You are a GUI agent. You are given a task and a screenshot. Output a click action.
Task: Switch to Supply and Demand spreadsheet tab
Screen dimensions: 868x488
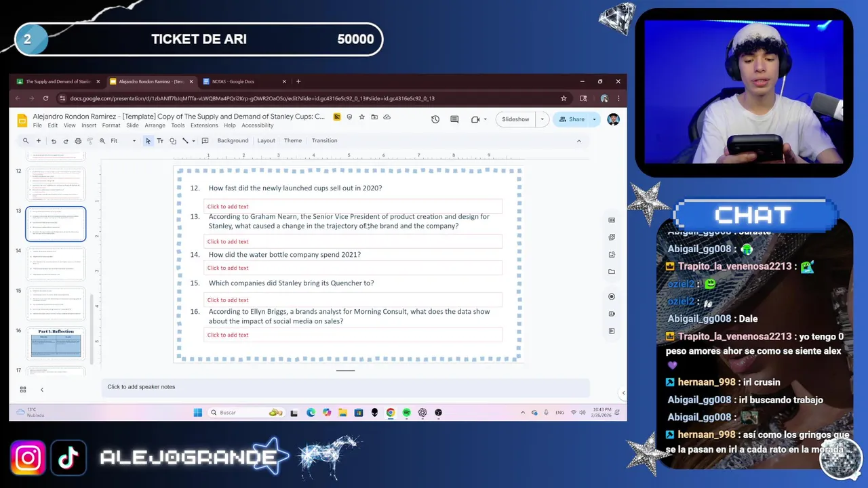(x=58, y=81)
